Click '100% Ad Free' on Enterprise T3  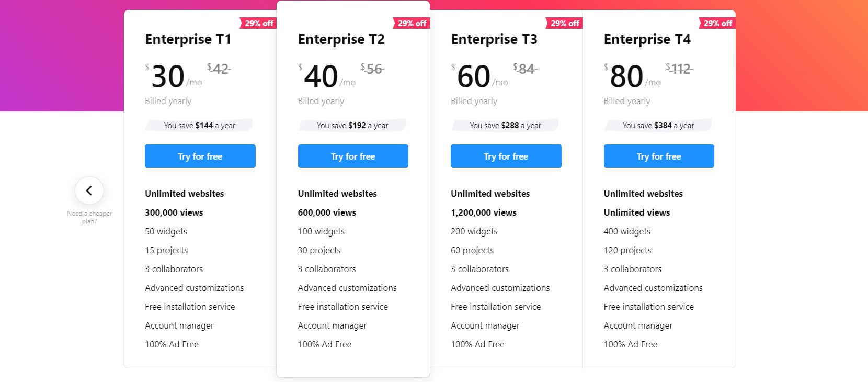[477, 344]
